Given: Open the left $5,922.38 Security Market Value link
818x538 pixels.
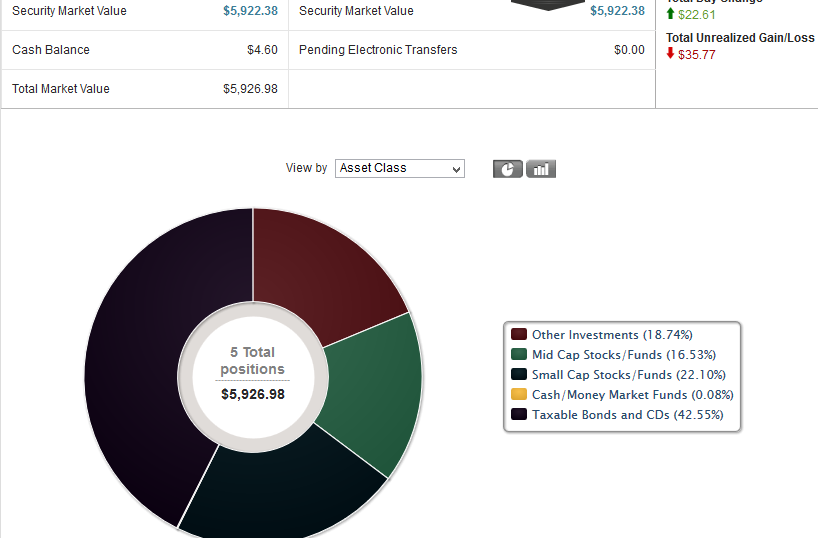Looking at the screenshot, I should (250, 11).
